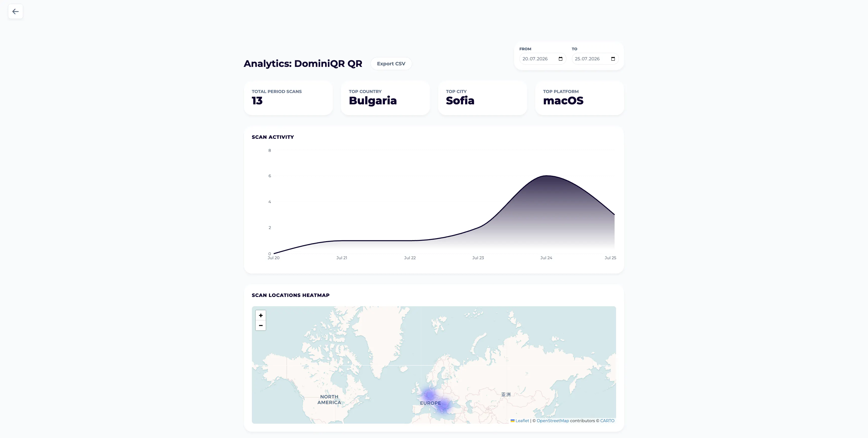Click the EUROPE label on the map
868x438 pixels.
pyautogui.click(x=430, y=403)
